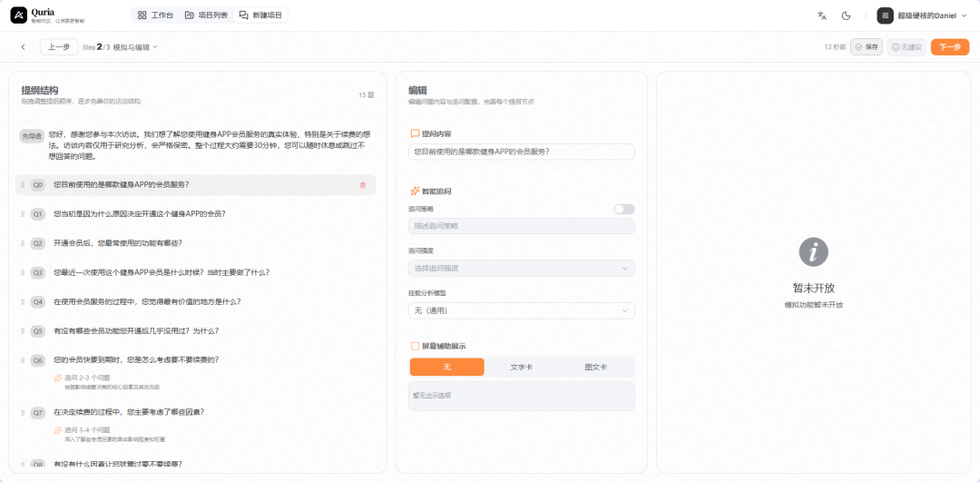This screenshot has width=980, height=482.
Task: Click the user avatar icon
Action: point(885,15)
